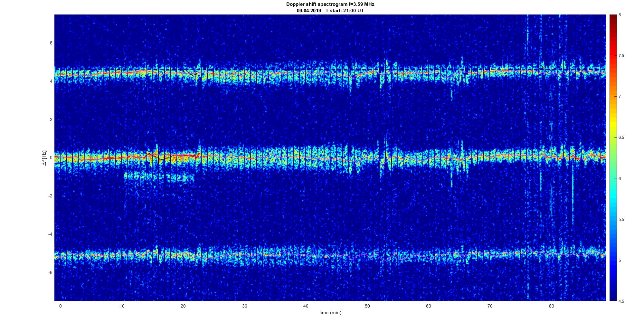Click the y-axis label 'Δf [Hz]'
Screen dimensions: 644x323
[44, 158]
